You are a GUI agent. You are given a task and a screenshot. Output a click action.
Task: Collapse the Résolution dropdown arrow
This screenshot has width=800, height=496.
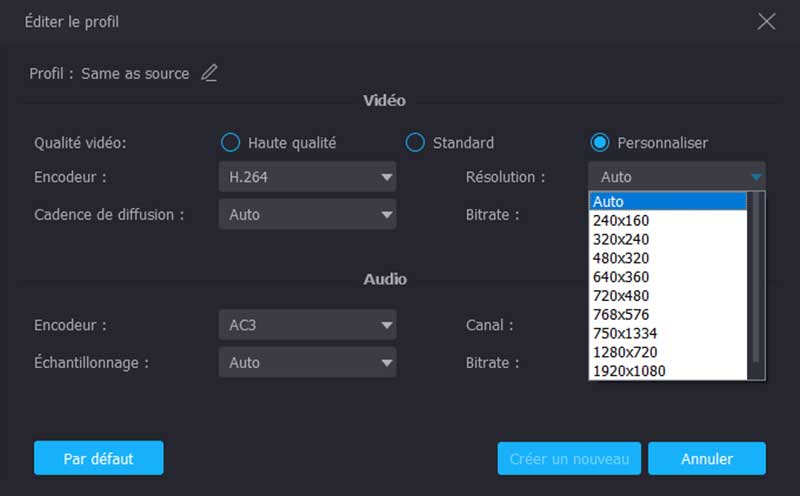pyautogui.click(x=756, y=177)
